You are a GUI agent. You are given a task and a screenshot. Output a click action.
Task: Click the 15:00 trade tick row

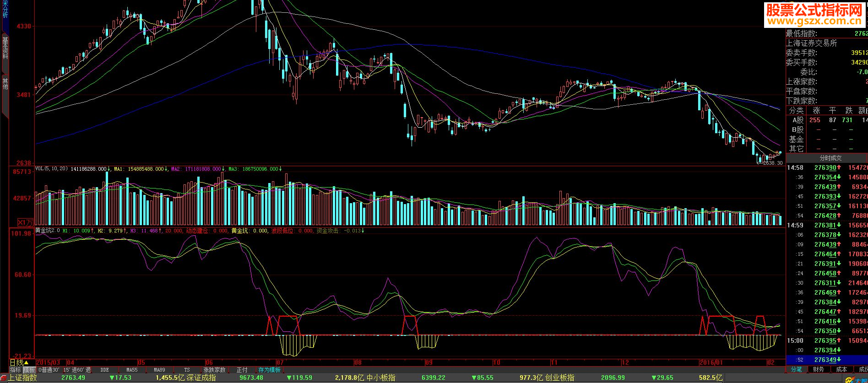pyautogui.click(x=827, y=340)
